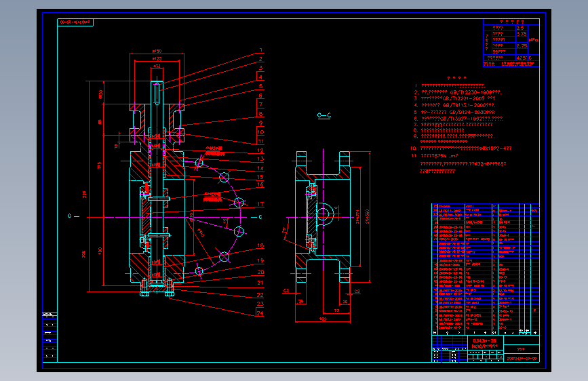Select the ø125 diameter dimension
588x381 pixels.
pyautogui.click(x=157, y=58)
